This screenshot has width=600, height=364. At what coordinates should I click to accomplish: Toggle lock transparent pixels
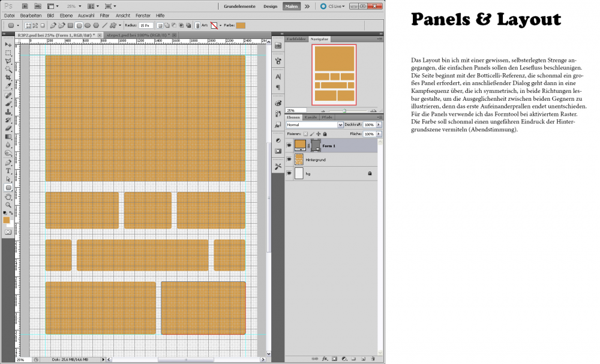pos(305,134)
